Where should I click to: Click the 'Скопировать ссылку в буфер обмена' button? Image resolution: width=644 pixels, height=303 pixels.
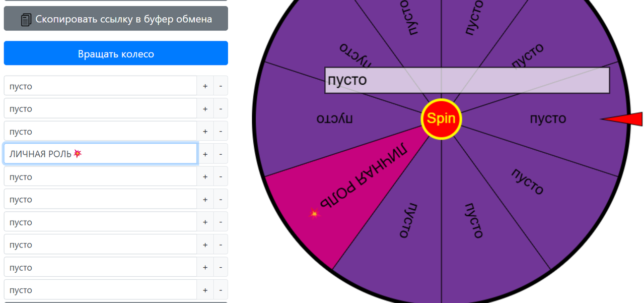(116, 19)
